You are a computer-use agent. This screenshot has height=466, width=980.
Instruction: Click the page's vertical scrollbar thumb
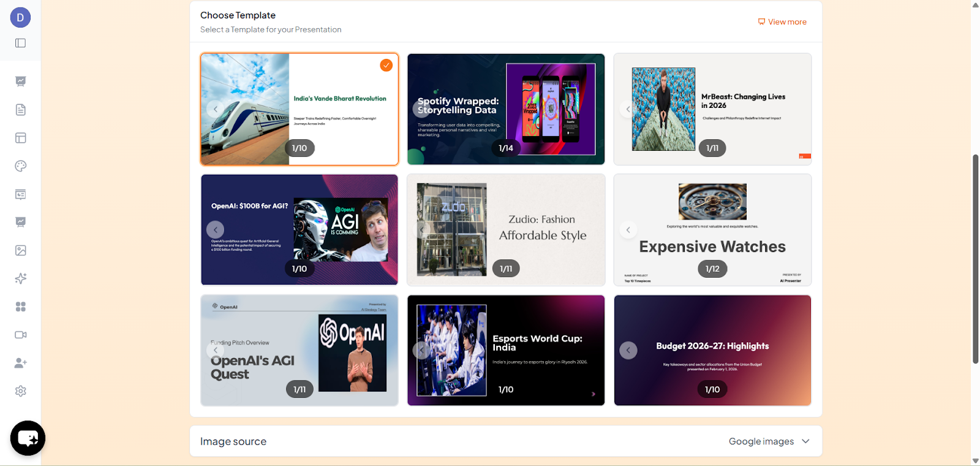pyautogui.click(x=976, y=259)
